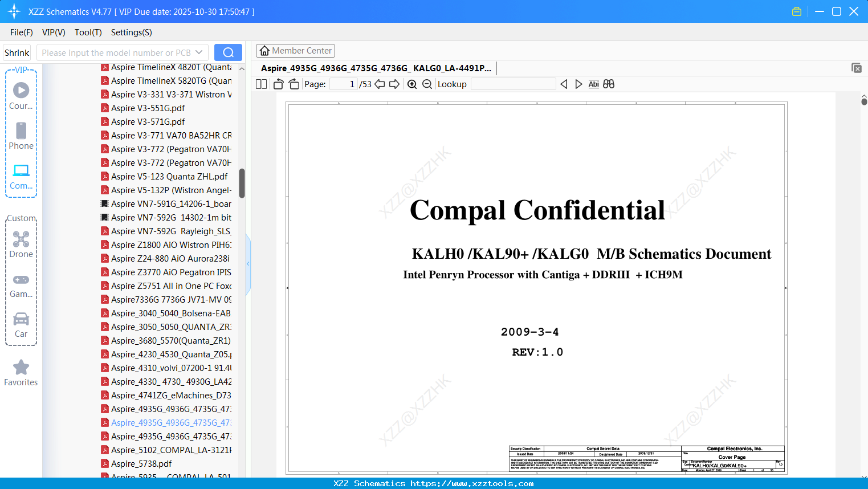The height and width of the screenshot is (489, 868).
Task: Open the Member Center
Action: click(295, 51)
